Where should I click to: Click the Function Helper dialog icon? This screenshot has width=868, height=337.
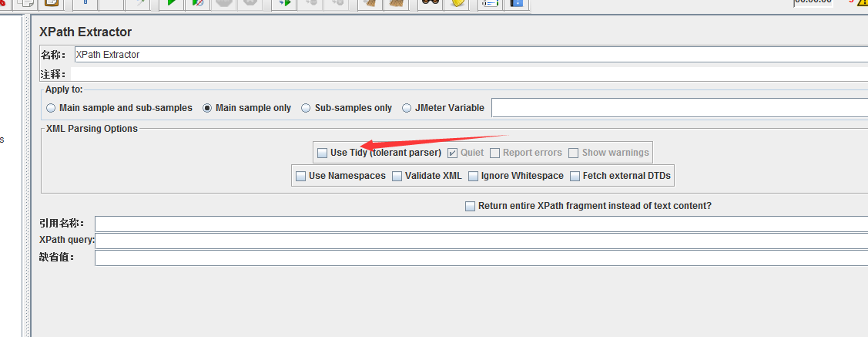490,3
